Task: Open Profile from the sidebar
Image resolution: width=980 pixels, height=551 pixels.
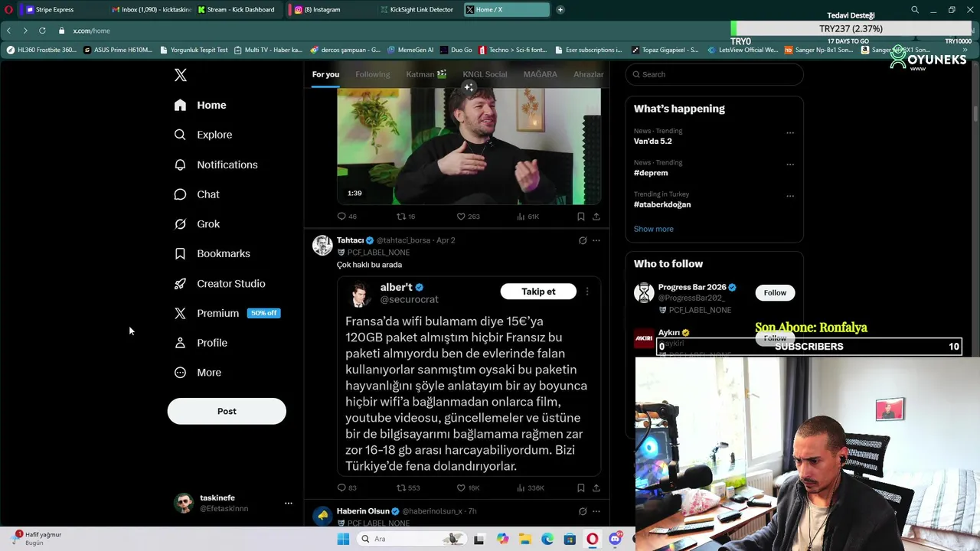Action: pyautogui.click(x=201, y=343)
